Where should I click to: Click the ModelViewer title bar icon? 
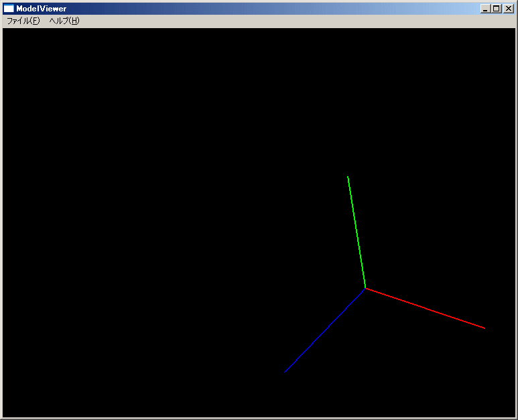pyautogui.click(x=9, y=9)
